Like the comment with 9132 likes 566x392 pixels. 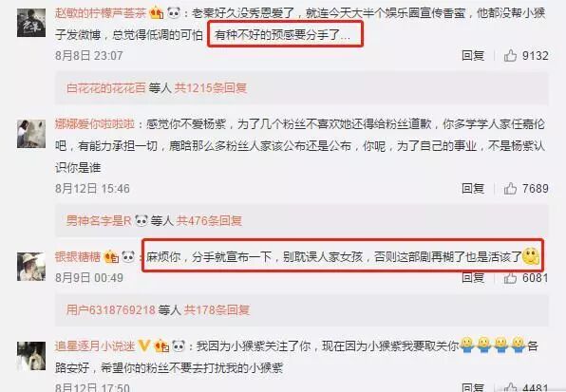point(510,56)
